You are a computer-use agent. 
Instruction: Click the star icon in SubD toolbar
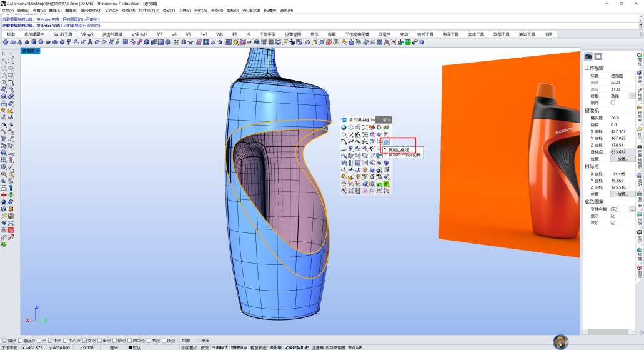190,42
